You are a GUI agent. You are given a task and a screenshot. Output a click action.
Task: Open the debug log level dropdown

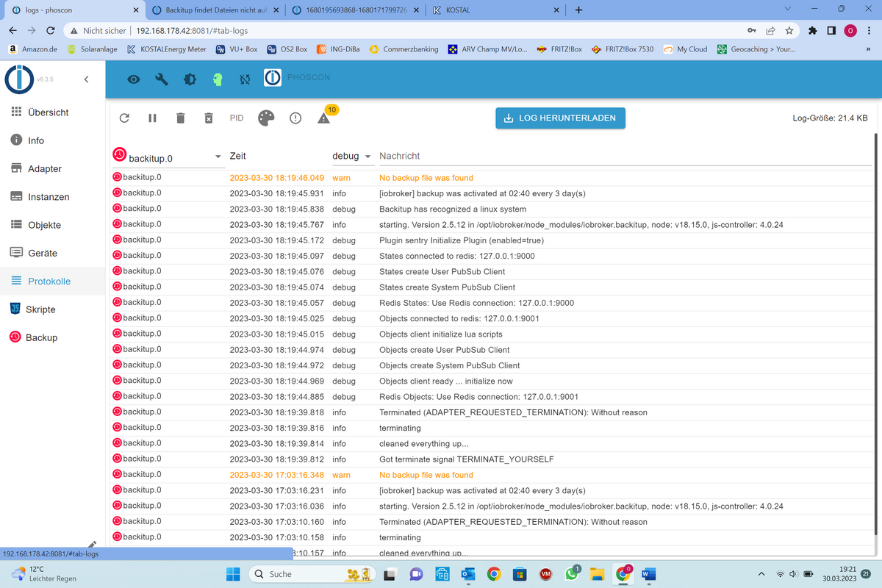352,156
